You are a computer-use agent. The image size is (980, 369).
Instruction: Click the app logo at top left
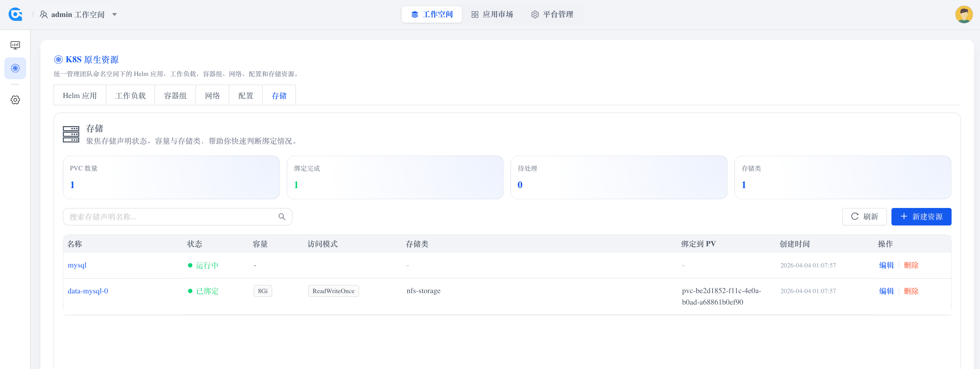coord(15,14)
